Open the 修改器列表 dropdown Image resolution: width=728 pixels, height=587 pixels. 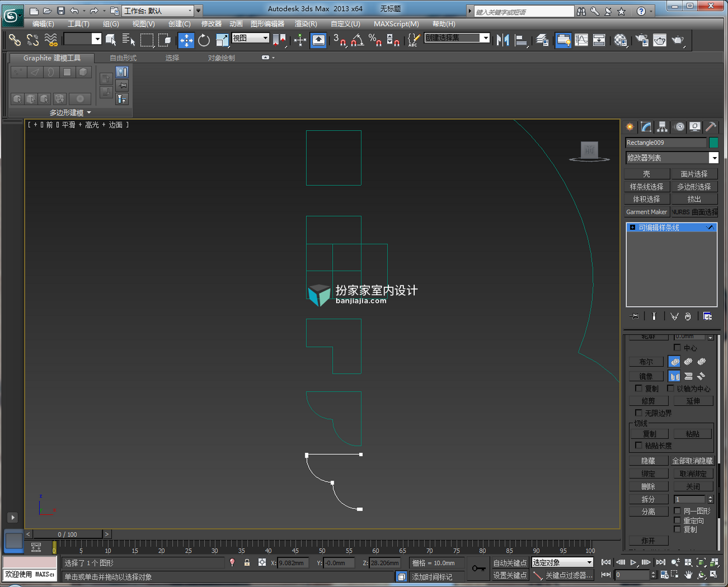click(672, 158)
